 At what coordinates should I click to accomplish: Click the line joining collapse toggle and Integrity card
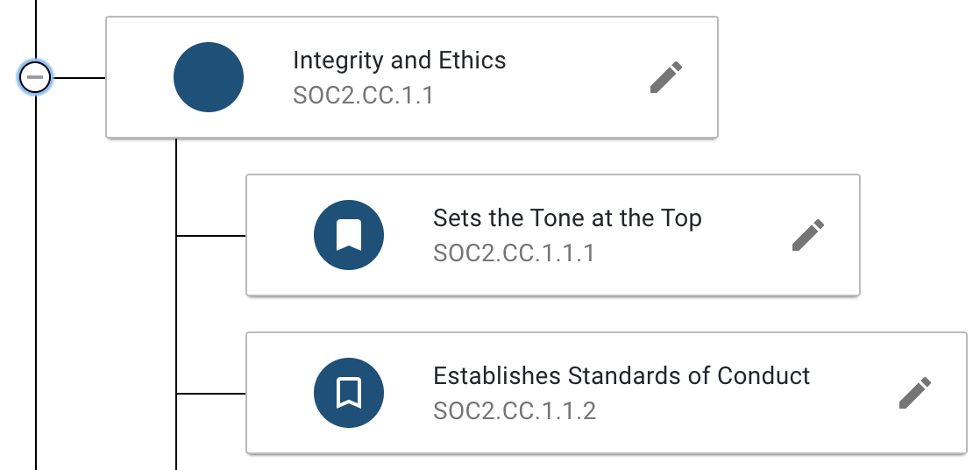pyautogui.click(x=79, y=78)
